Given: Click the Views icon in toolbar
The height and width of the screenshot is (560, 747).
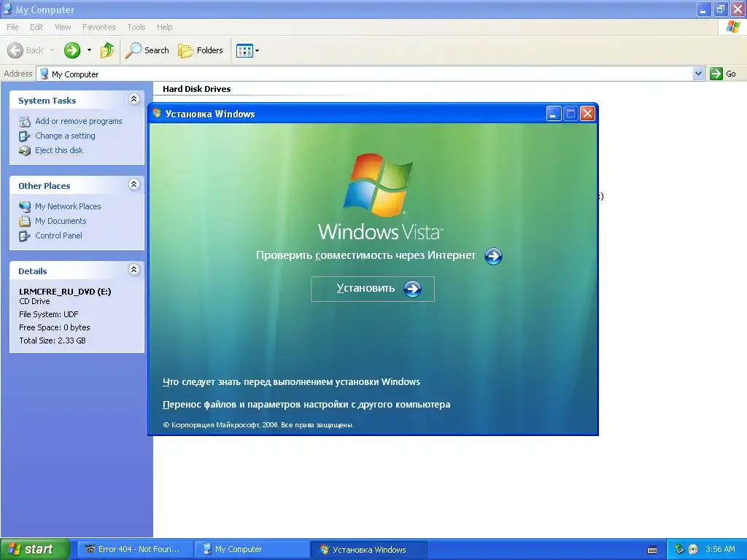Looking at the screenshot, I should coord(245,50).
